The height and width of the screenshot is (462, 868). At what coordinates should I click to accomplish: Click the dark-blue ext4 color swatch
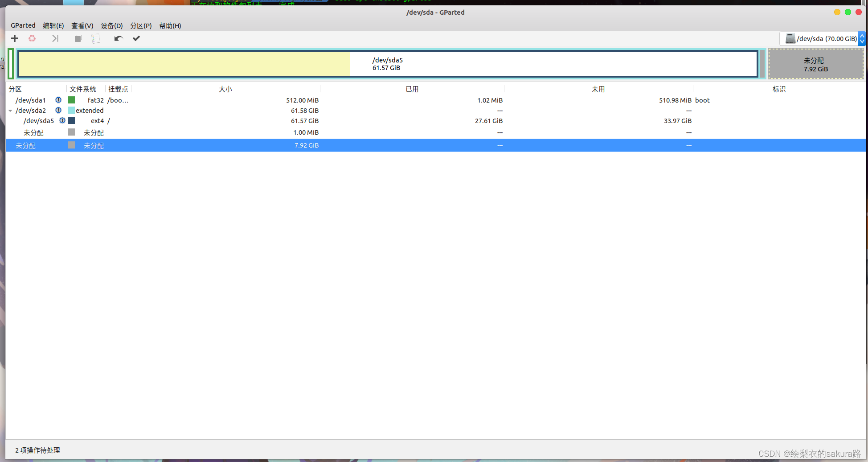(71, 120)
